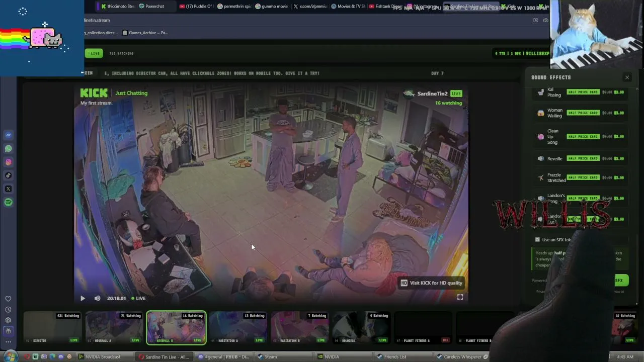Open the Puddle Of YouTube tab
644x362 pixels.
point(196,7)
